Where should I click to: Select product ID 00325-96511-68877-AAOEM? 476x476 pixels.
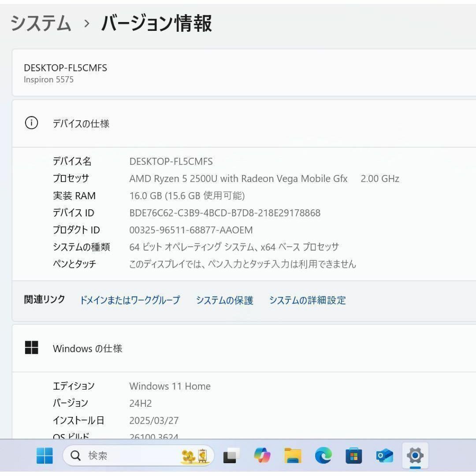pos(191,230)
